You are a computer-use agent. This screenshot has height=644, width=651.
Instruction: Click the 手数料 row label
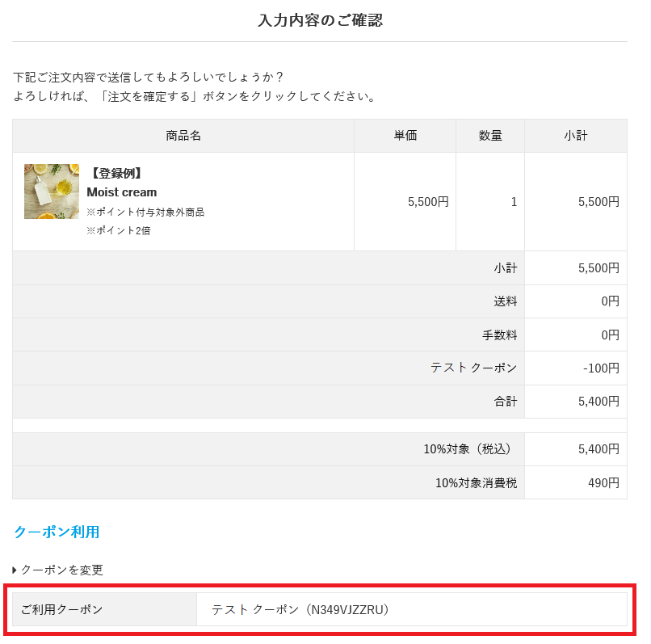(x=499, y=335)
